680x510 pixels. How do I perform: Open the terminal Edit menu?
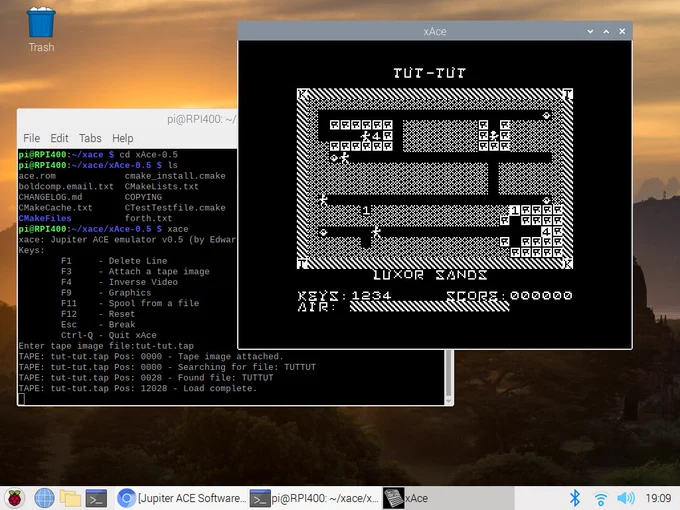pyautogui.click(x=59, y=138)
